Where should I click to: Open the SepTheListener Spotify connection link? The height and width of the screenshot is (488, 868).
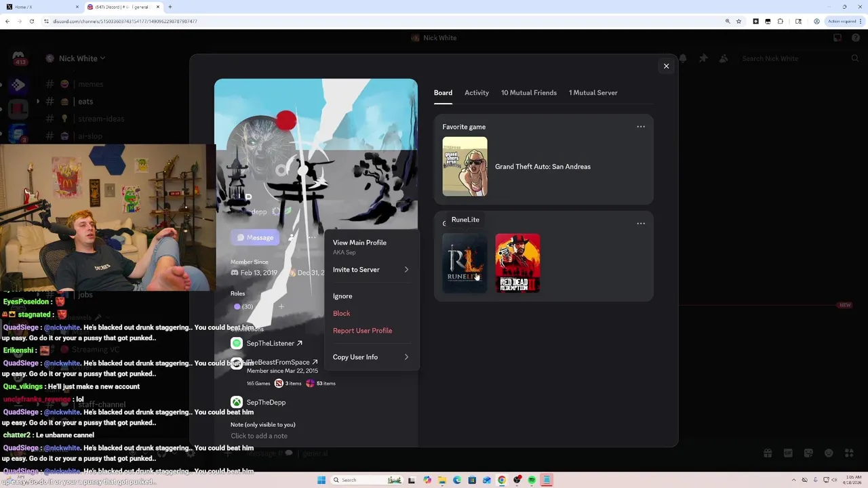point(275,344)
